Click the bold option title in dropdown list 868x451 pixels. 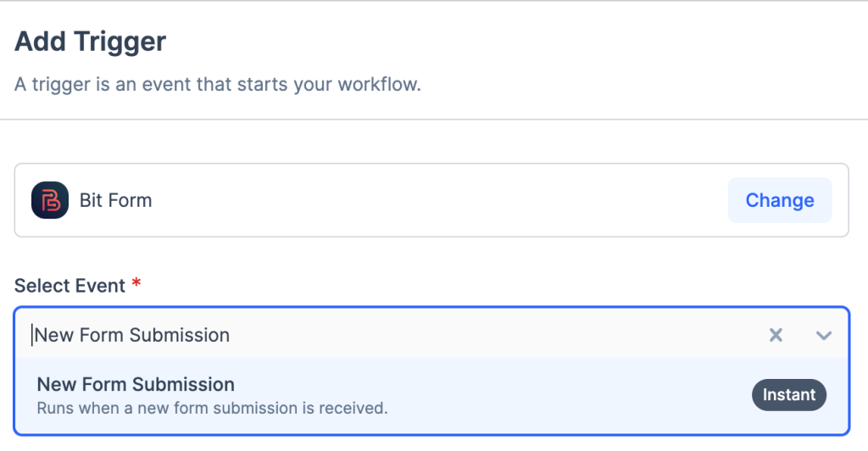tap(136, 384)
